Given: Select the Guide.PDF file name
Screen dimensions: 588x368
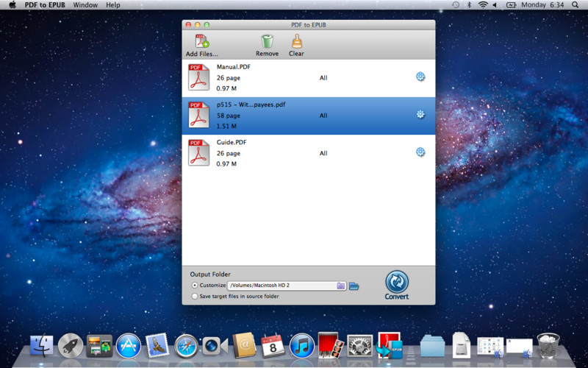Looking at the screenshot, I should click(x=232, y=142).
